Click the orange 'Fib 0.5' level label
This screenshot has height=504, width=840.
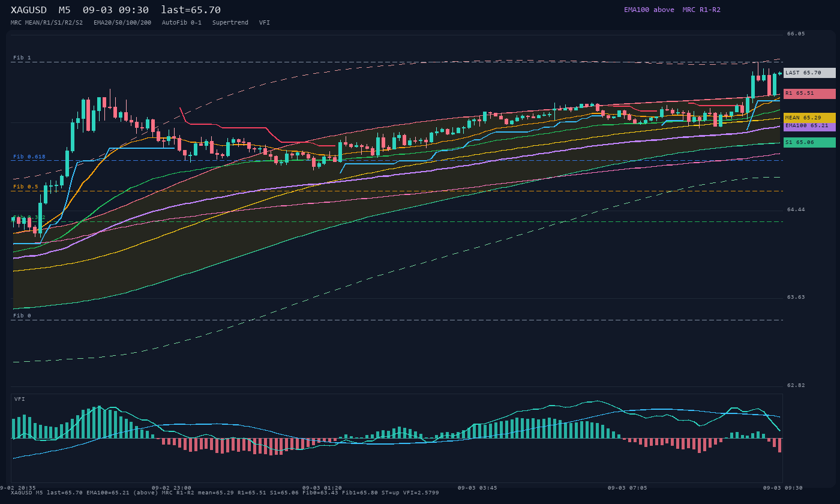[x=26, y=187]
